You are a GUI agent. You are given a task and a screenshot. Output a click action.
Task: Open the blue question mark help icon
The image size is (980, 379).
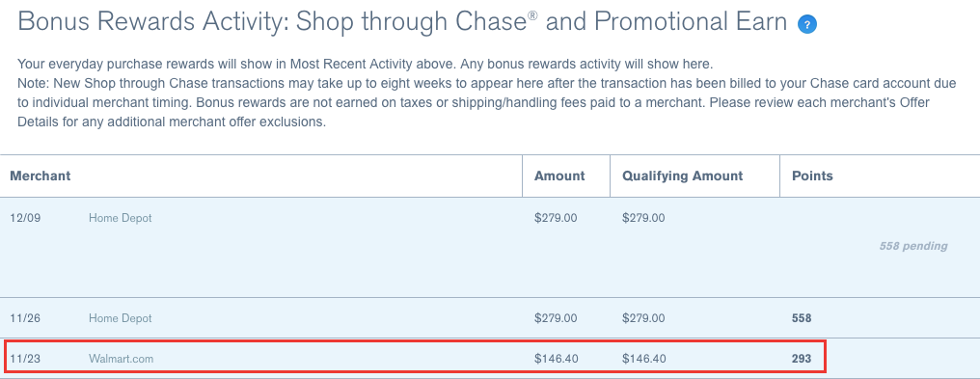(x=807, y=24)
